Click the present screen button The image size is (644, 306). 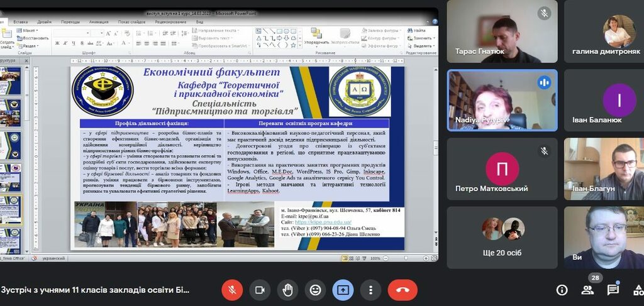[343, 290]
